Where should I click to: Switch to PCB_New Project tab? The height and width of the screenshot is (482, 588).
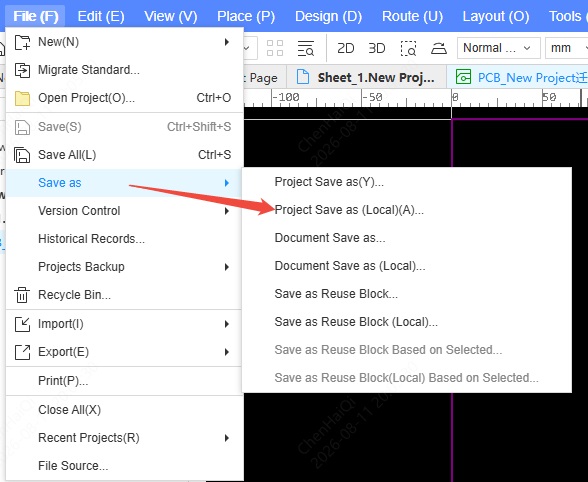[x=521, y=77]
